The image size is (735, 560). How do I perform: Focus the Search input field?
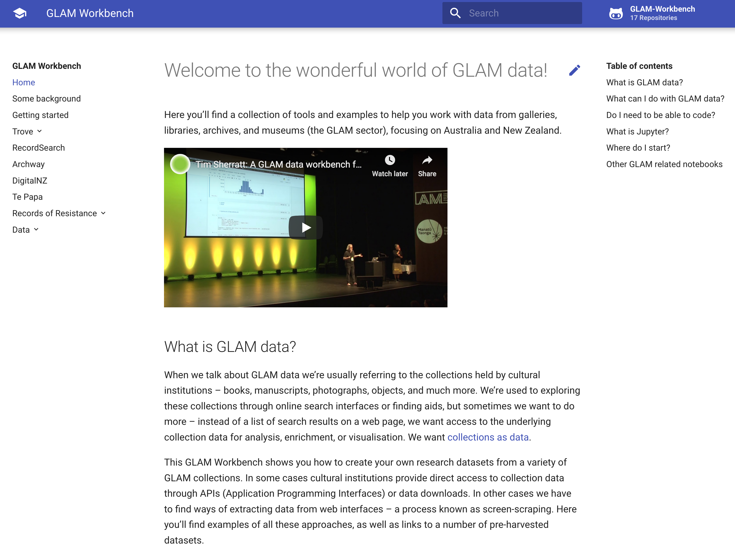point(512,13)
